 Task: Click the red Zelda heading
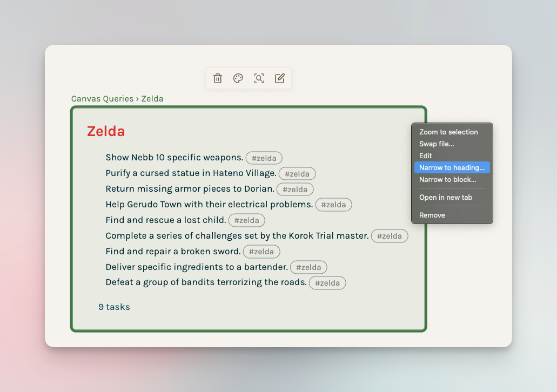(x=106, y=131)
